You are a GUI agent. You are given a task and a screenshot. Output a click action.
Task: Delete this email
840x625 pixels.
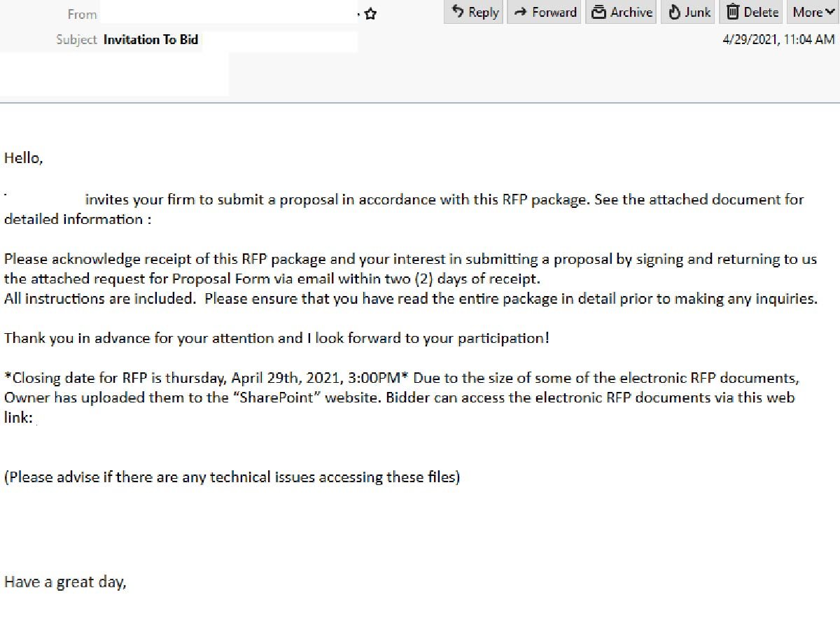pos(750,12)
